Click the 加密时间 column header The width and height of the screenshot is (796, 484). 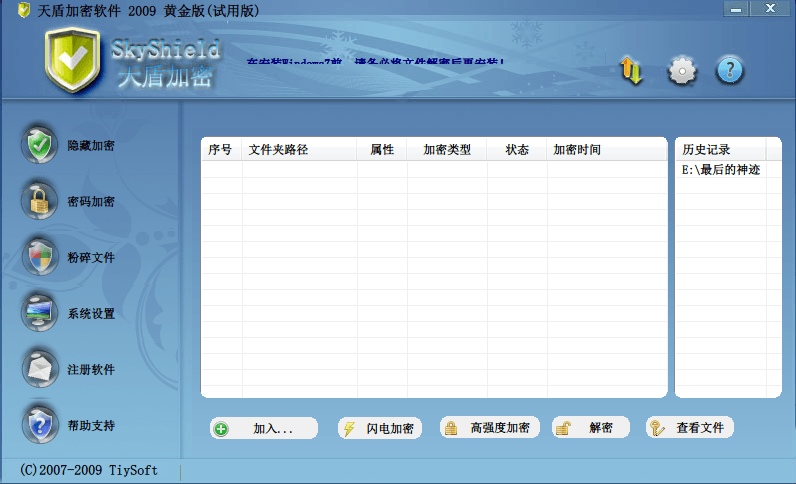[x=607, y=150]
